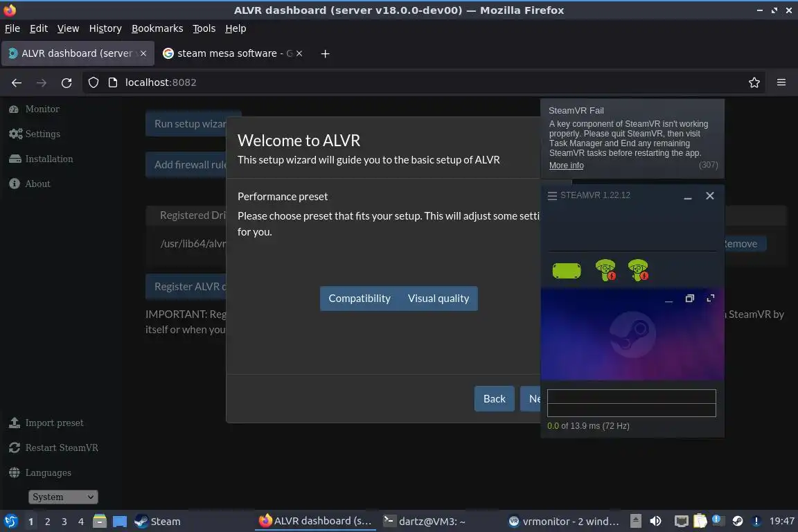Click the Add firewall rules button
798x532 pixels.
pos(186,164)
